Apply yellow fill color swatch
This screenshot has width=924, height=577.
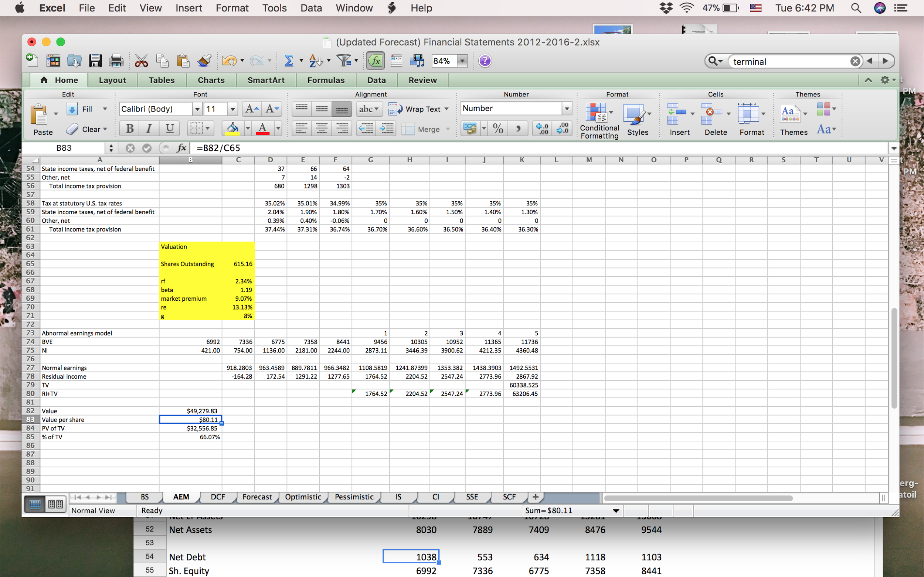tap(232, 129)
